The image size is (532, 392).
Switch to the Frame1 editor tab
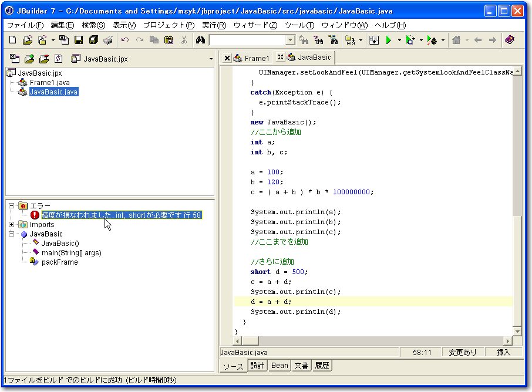tap(256, 58)
